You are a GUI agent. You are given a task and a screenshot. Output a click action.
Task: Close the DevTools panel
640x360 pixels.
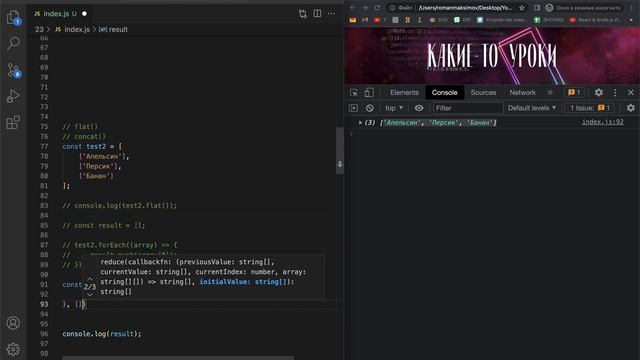point(631,93)
